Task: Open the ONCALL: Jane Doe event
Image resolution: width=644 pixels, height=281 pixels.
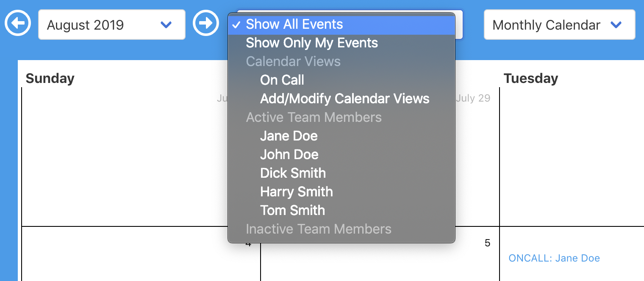Action: coord(554,258)
